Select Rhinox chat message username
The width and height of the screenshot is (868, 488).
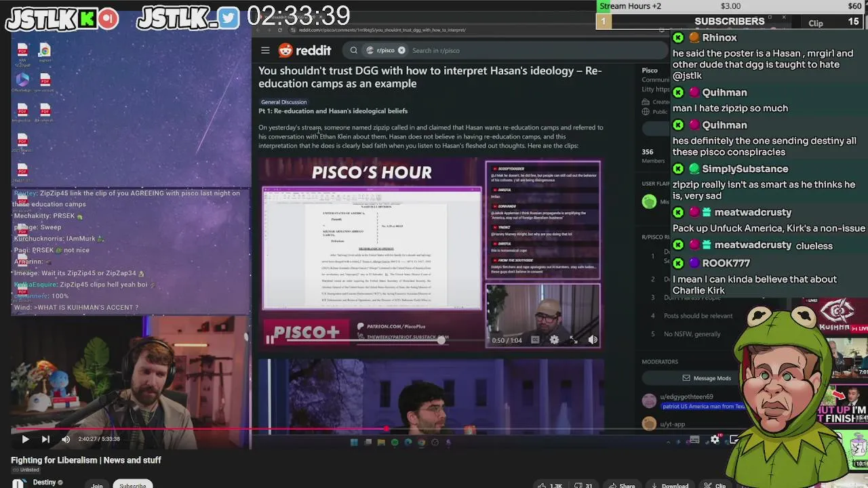pyautogui.click(x=719, y=38)
